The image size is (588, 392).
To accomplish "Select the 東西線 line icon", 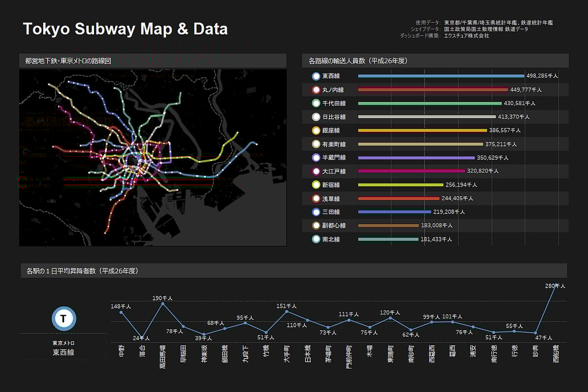I will [316, 76].
